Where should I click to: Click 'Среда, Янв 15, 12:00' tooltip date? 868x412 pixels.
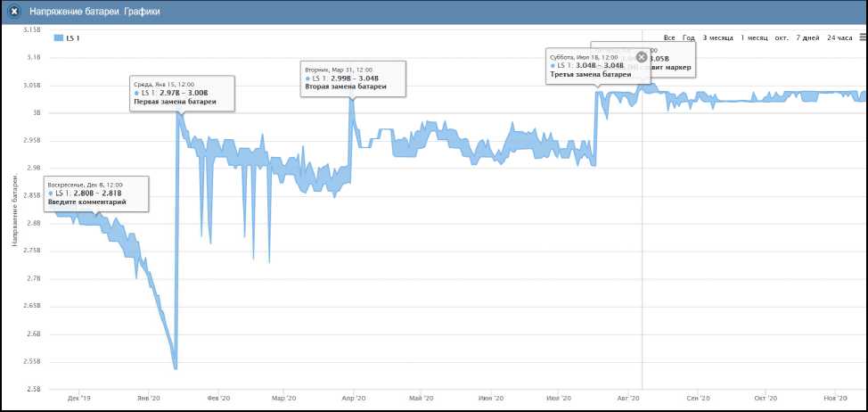(164, 85)
